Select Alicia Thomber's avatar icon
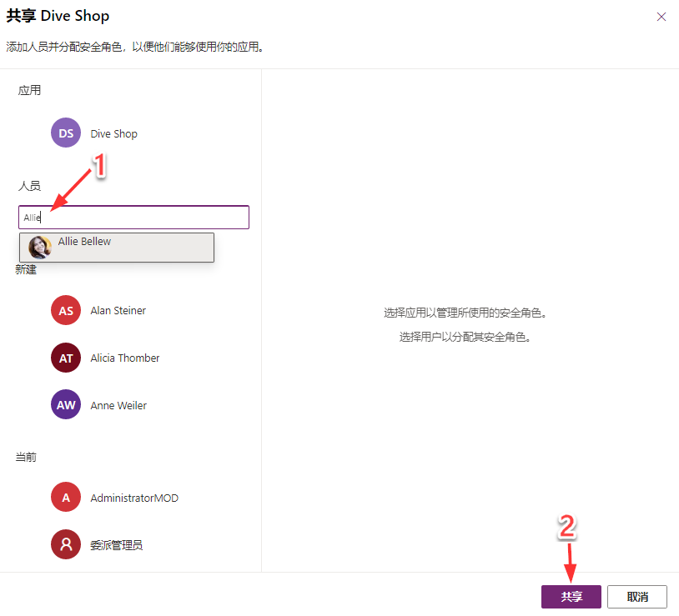 tap(65, 358)
